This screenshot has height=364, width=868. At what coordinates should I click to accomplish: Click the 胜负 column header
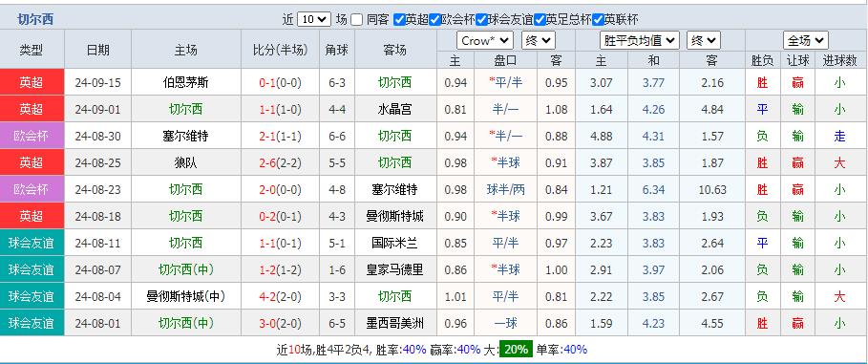[x=762, y=60]
